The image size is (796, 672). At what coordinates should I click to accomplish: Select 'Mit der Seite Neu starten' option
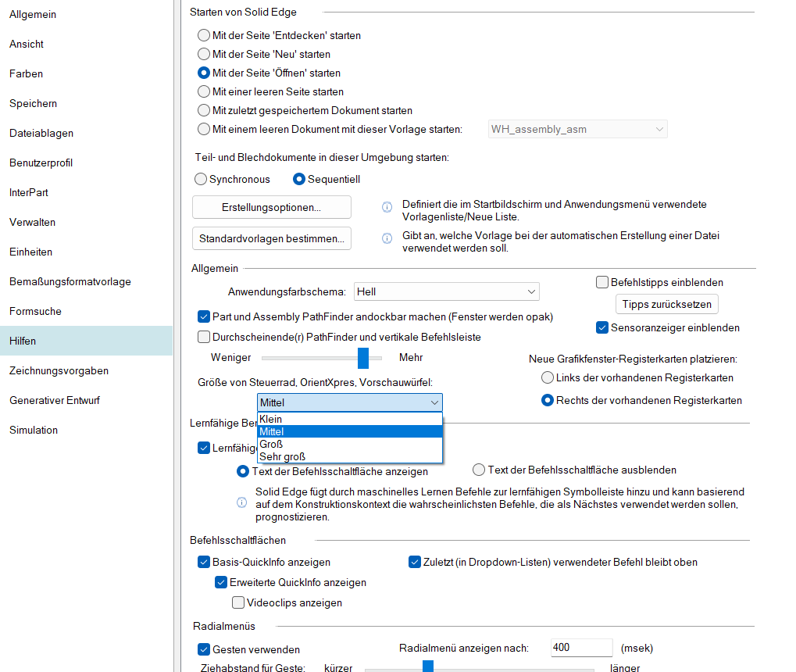(204, 54)
